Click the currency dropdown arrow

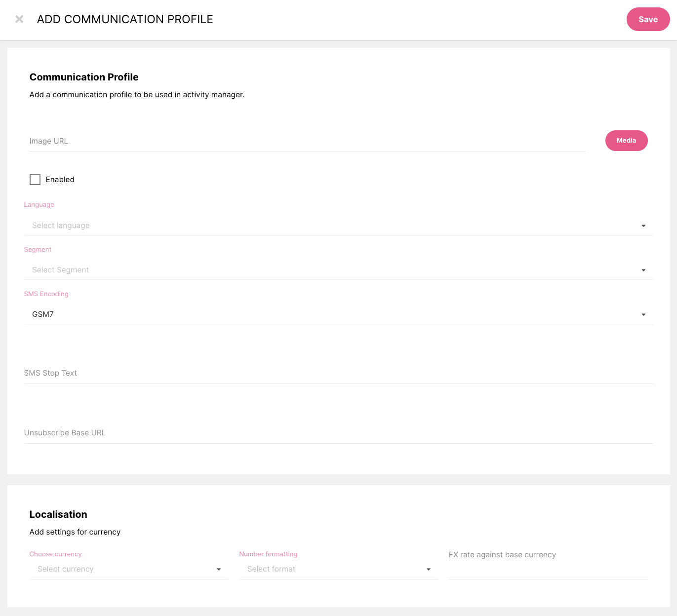point(219,570)
